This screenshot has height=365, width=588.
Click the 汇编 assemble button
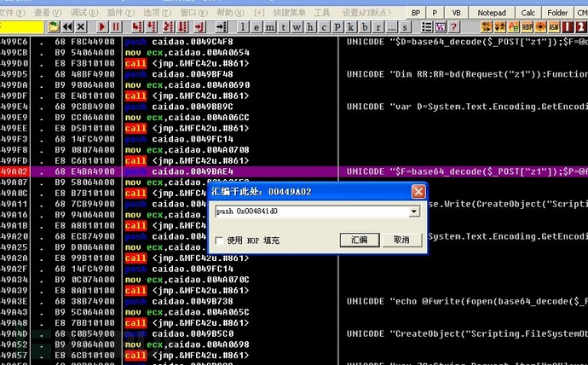[x=360, y=240]
